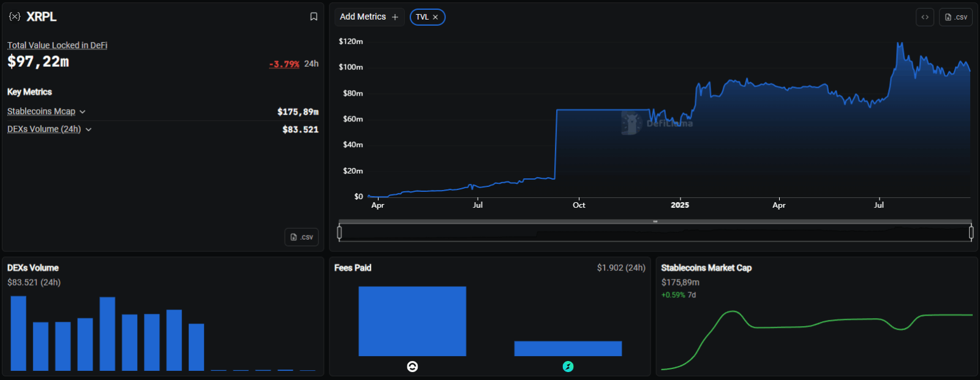Open the Add Metrics menu
Screen dimensions: 980x380
coord(369,17)
